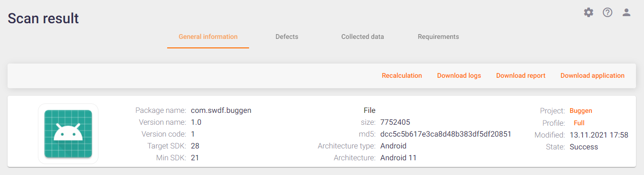Open the Buggen project link
Image resolution: width=644 pixels, height=175 pixels.
(x=581, y=111)
